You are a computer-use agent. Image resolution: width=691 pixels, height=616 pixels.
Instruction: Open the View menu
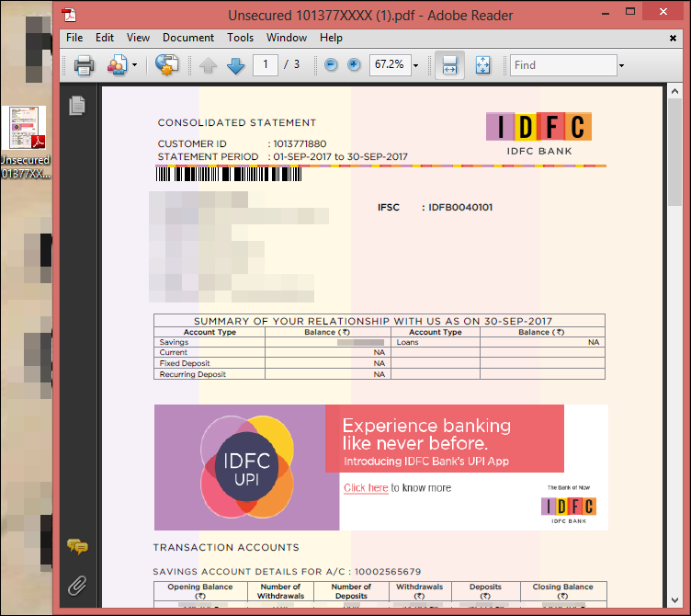tap(139, 38)
